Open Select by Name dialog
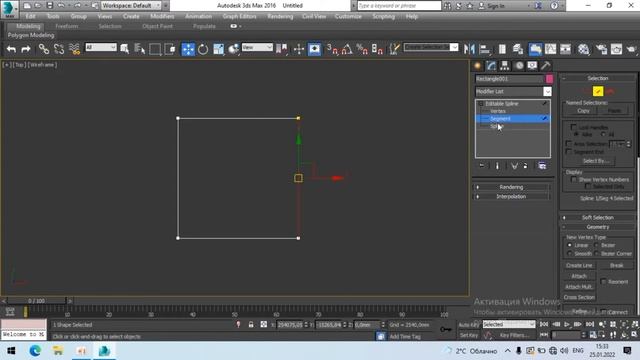 point(140,49)
